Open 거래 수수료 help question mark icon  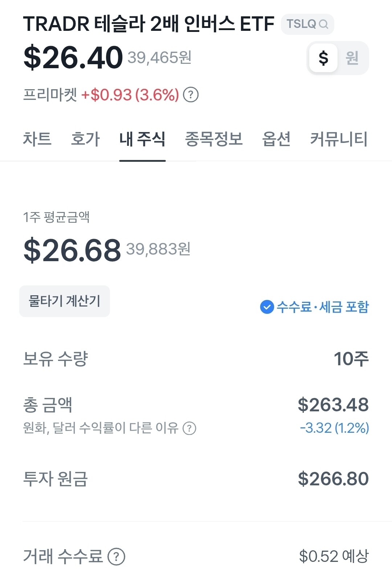click(x=117, y=556)
